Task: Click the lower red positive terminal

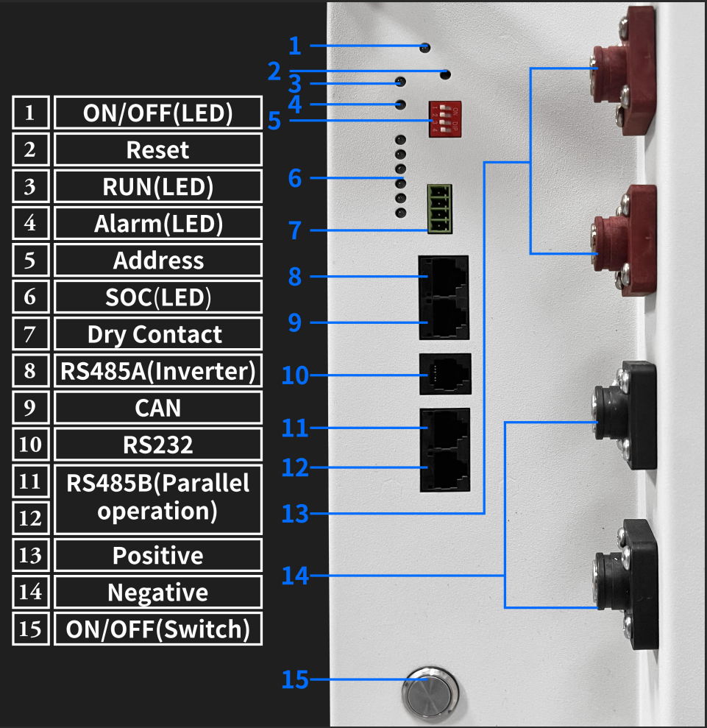Action: [624, 240]
